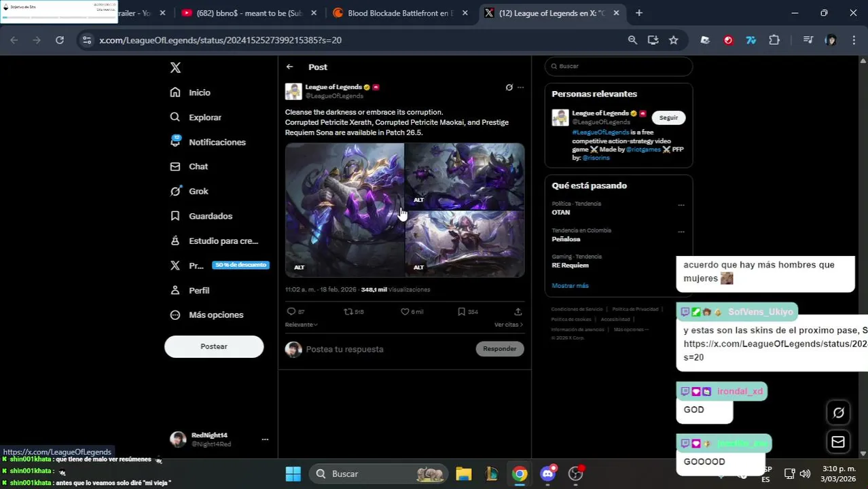Viewport: 868px width, 489px height.
Task: Open the large Xerath skin image
Action: coord(344,210)
